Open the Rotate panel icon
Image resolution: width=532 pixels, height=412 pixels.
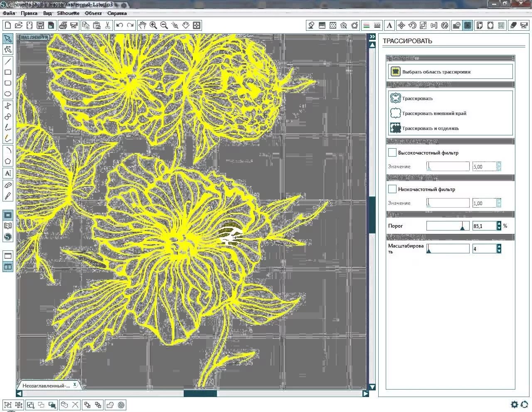412,25
